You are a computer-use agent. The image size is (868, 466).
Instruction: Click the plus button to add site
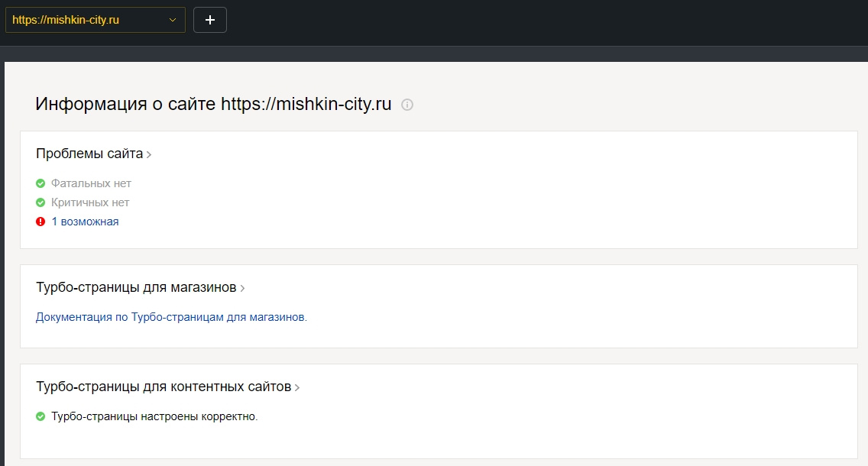coord(210,20)
